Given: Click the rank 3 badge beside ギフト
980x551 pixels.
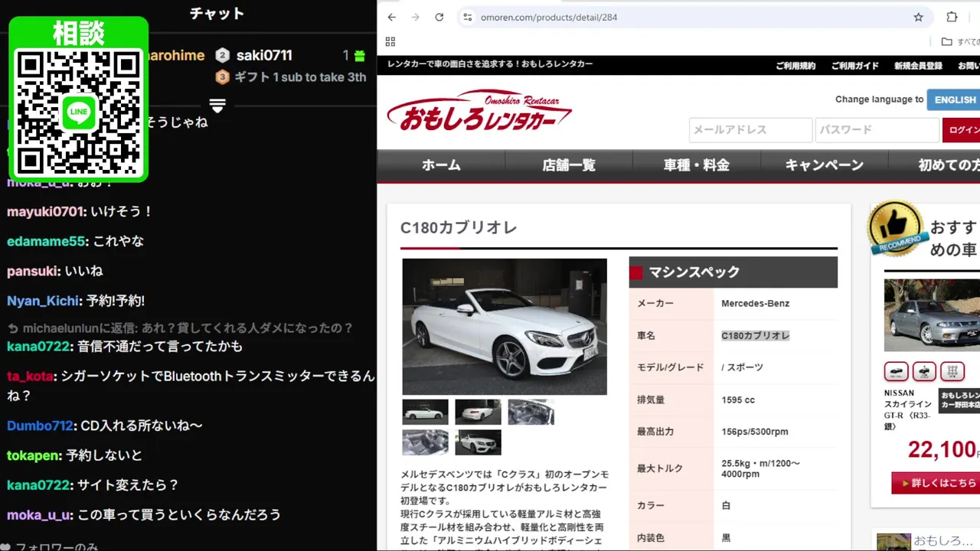Looking at the screenshot, I should pos(222,77).
